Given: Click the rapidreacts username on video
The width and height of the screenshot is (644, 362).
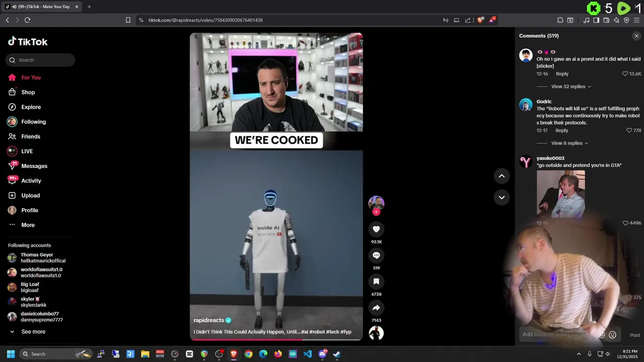Looking at the screenshot, I should coord(209,320).
